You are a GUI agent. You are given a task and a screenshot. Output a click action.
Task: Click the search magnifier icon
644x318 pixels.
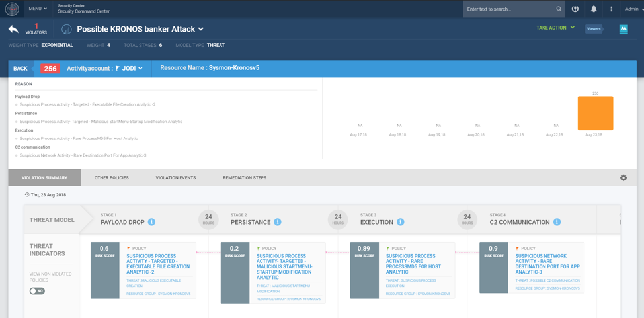click(559, 9)
